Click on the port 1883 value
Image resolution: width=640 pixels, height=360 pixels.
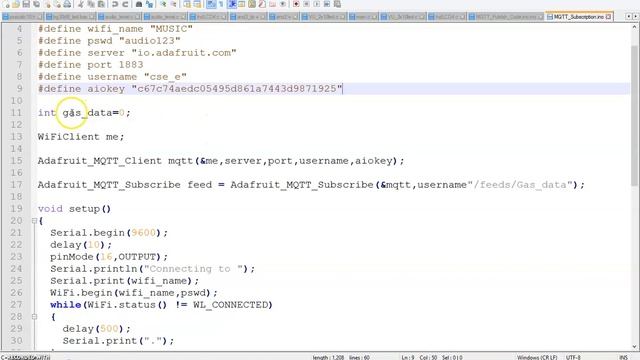pyautogui.click(x=131, y=65)
